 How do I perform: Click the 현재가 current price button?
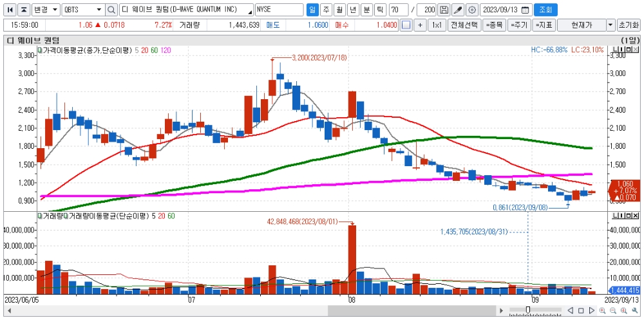tap(582, 25)
